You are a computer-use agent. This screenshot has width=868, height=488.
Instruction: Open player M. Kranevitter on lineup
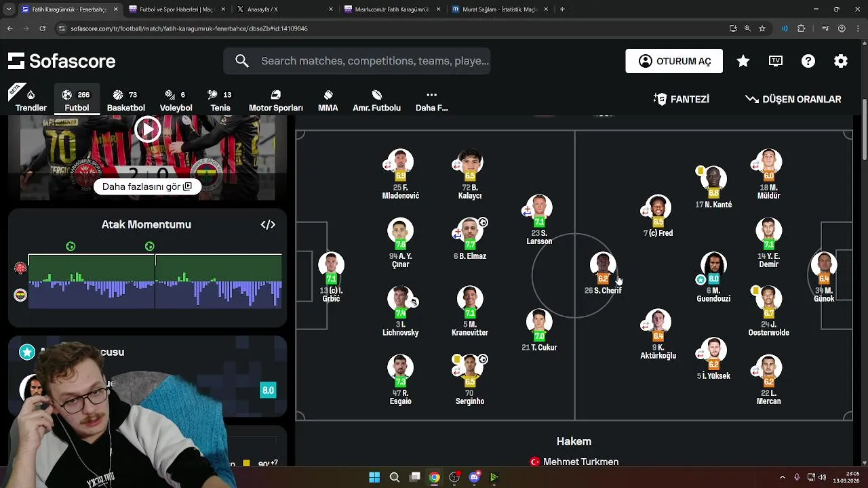[x=470, y=312]
